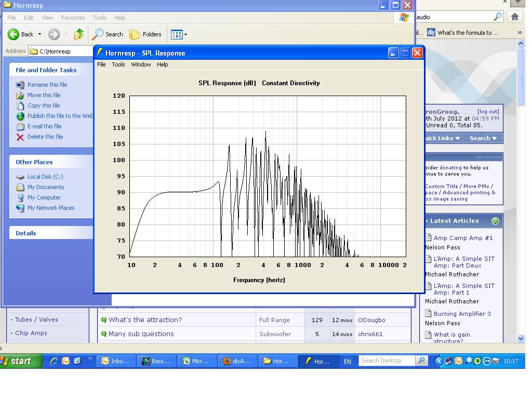Open the Folders toolbar button

145,34
